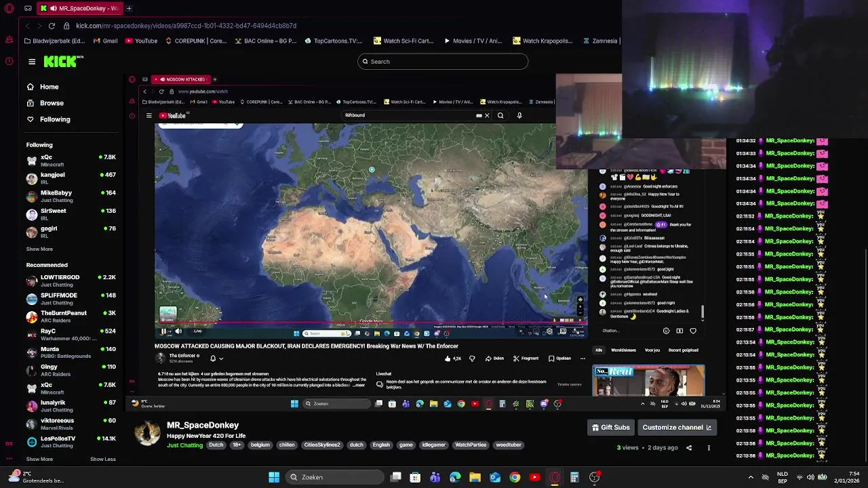This screenshot has height=488, width=868.
Task: Open MikeBabyy followed channel
Action: pyautogui.click(x=71, y=197)
